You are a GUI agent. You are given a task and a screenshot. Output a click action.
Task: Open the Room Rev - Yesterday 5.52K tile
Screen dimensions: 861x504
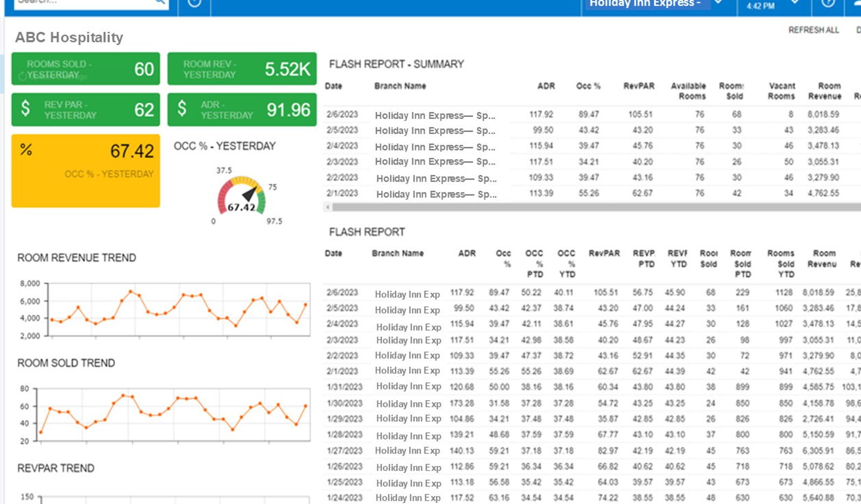(x=242, y=69)
